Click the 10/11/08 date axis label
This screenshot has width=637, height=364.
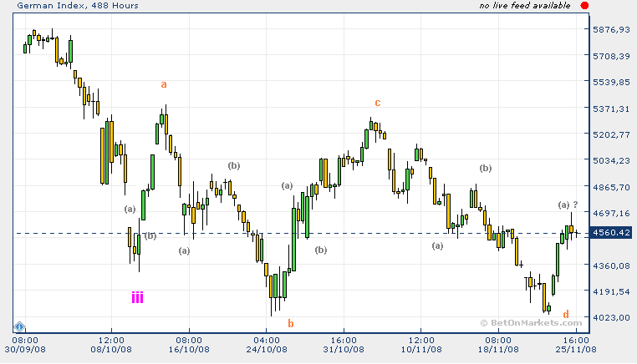pos(421,350)
